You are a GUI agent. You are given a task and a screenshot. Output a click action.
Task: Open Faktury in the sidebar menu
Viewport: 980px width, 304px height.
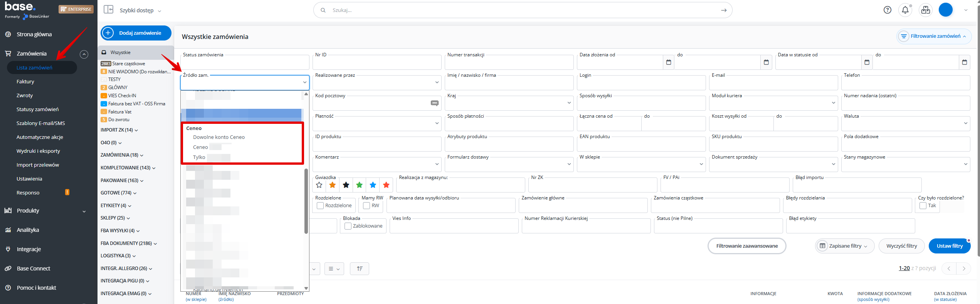click(x=25, y=81)
